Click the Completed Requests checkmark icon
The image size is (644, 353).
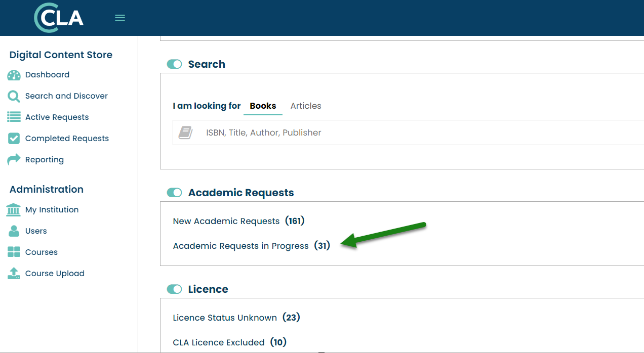(x=14, y=139)
